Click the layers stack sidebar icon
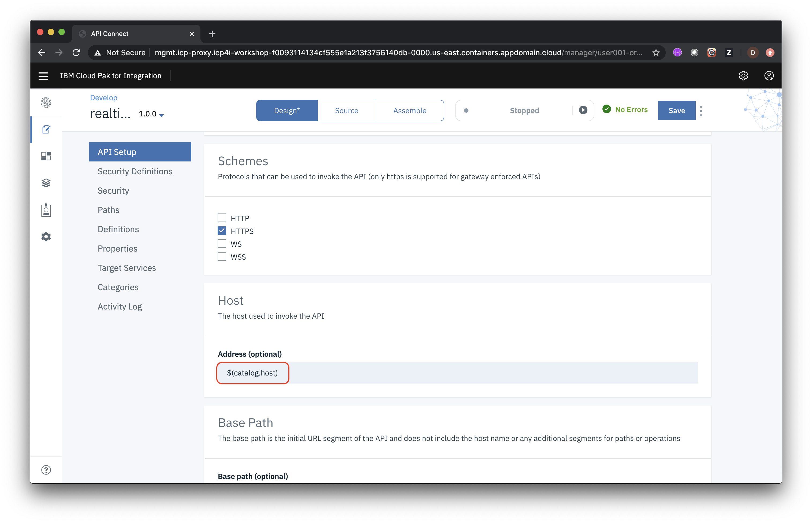 [x=47, y=182]
